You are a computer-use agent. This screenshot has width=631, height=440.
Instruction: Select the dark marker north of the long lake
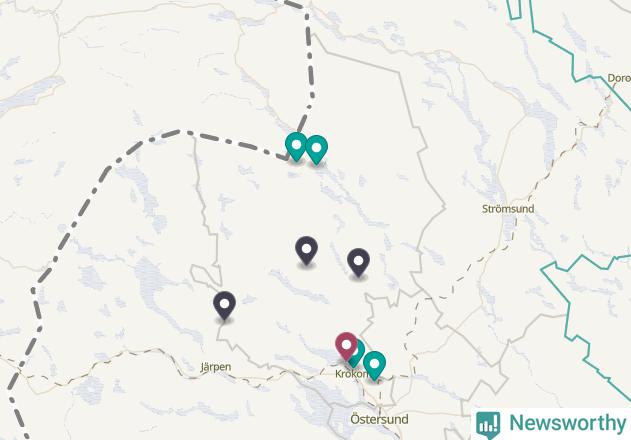(x=306, y=250)
